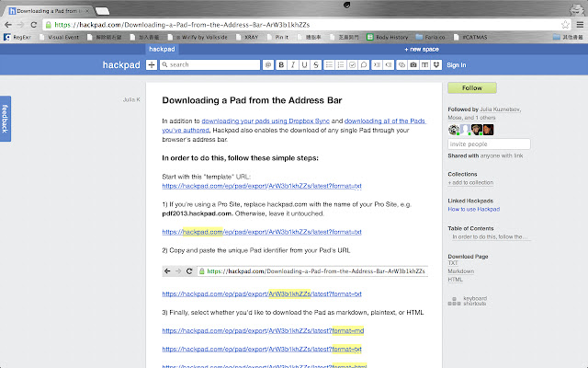This screenshot has width=588, height=368.
Task: Click the link with highlighted hackpad.com
Action: tap(262, 232)
